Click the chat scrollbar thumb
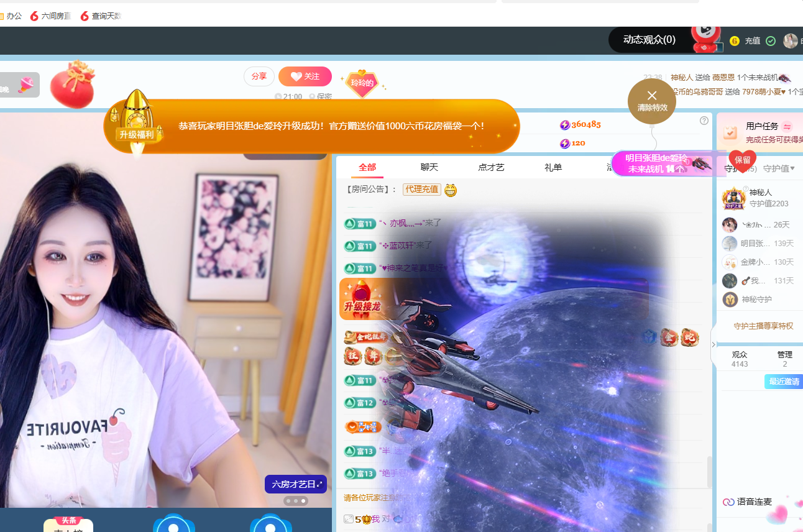Screen dimensions: 803x532 709,472
